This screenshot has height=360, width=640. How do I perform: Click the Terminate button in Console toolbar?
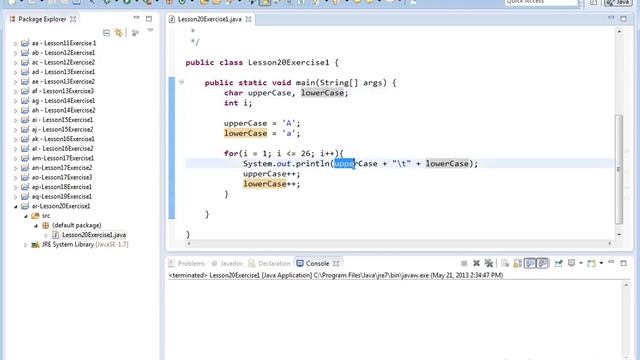tap(464, 264)
